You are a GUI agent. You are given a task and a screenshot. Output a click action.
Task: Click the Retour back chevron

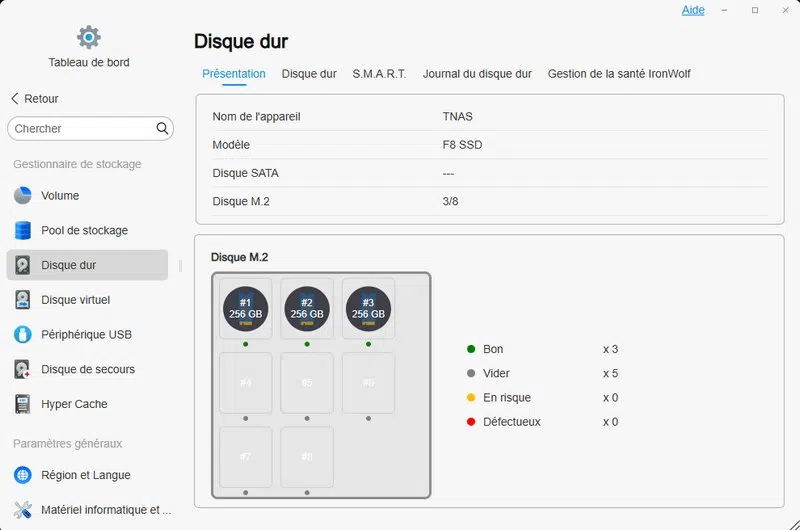(14, 98)
